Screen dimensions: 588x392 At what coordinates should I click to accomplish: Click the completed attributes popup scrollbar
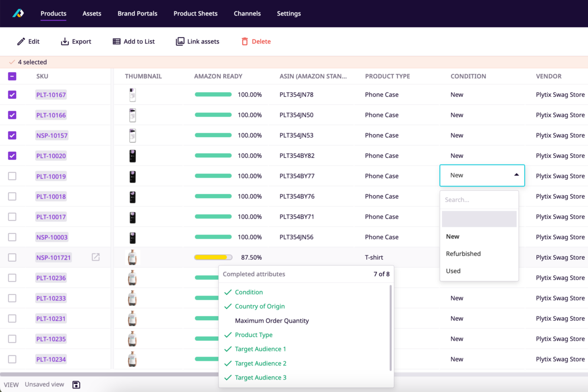391,328
